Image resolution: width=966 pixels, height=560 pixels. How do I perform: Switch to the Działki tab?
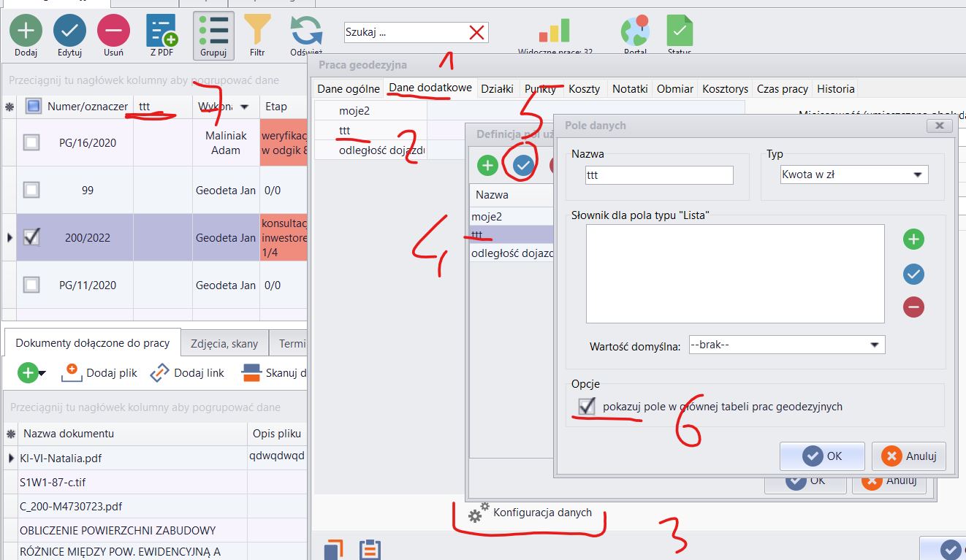tap(498, 88)
